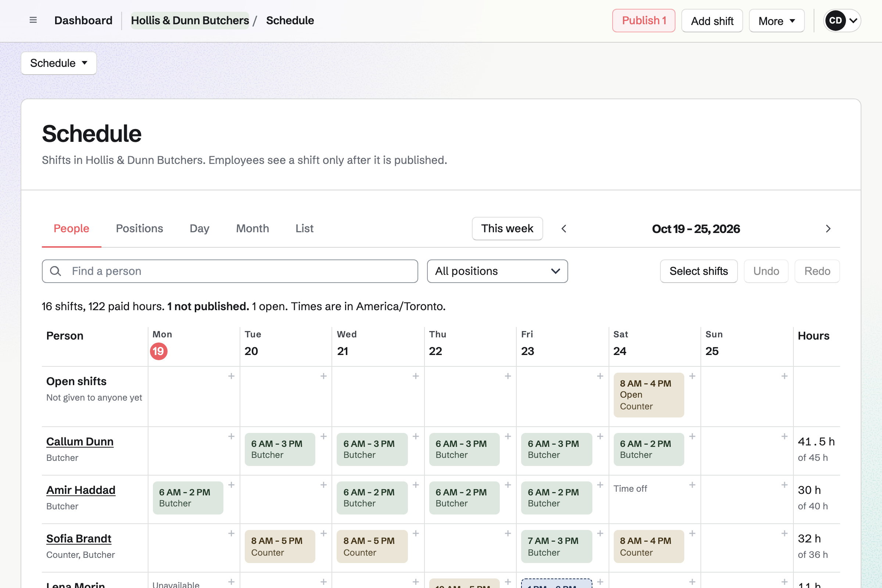Add open shift on Wednesday with plus icon
Image resolution: width=882 pixels, height=588 pixels.
[x=416, y=376]
